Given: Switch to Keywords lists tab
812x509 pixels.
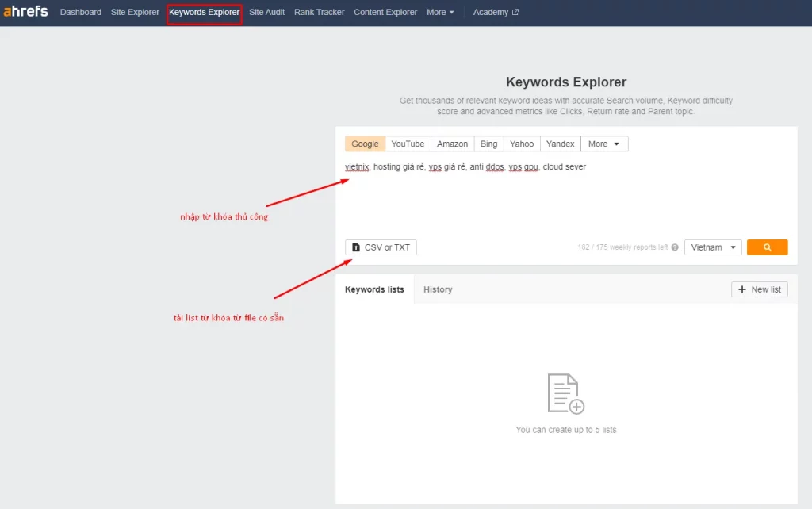Looking at the screenshot, I should coord(374,289).
